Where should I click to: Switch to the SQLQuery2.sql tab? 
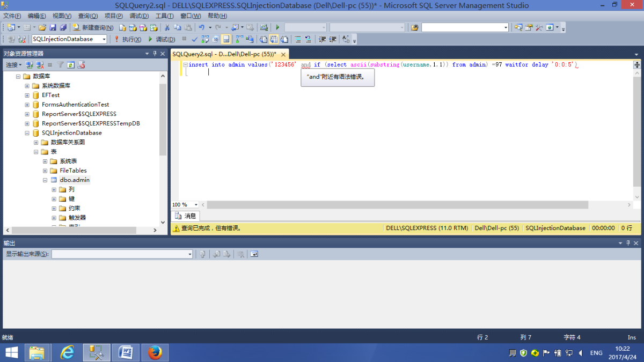click(224, 54)
